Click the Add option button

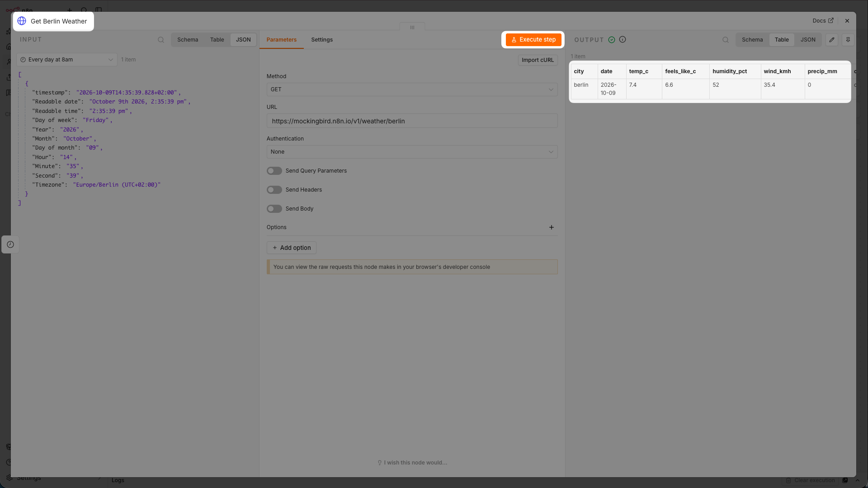(x=291, y=248)
